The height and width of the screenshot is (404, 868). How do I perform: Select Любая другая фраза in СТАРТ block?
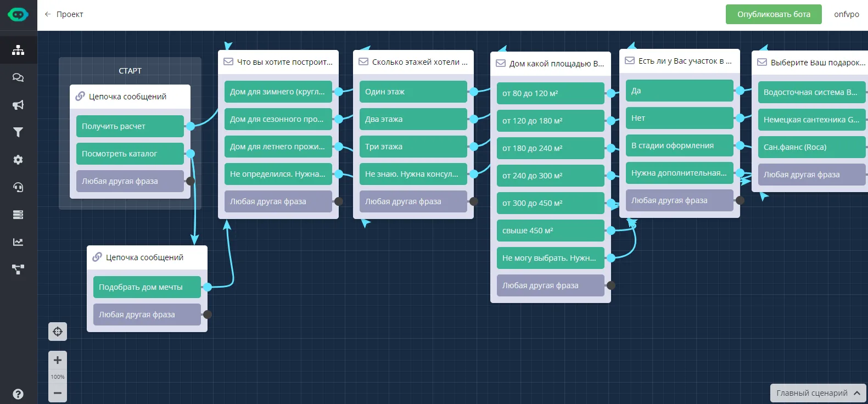(x=130, y=181)
